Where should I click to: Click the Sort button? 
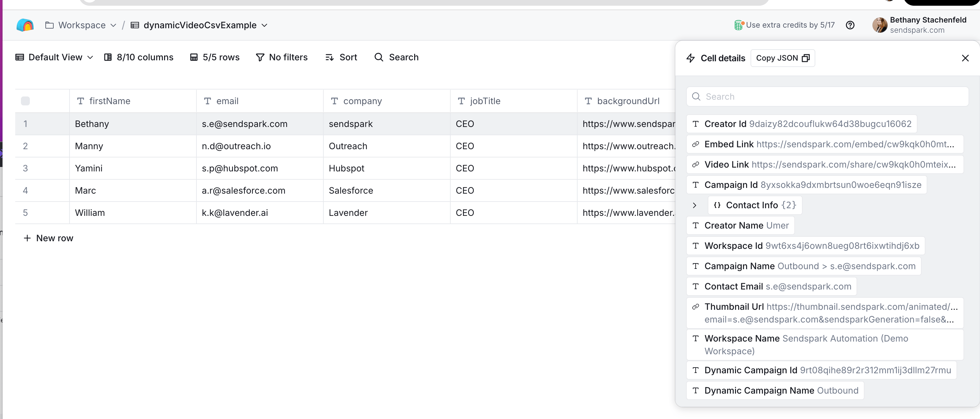341,57
